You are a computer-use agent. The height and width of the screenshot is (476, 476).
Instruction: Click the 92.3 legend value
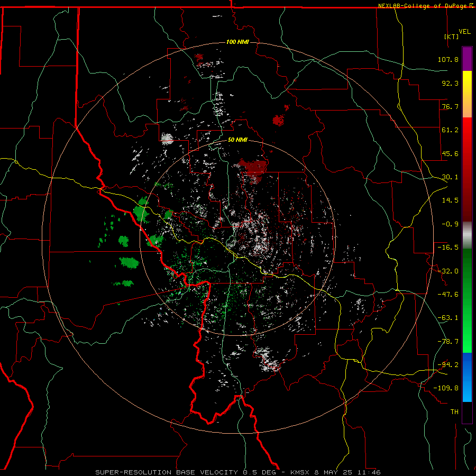[x=450, y=83]
